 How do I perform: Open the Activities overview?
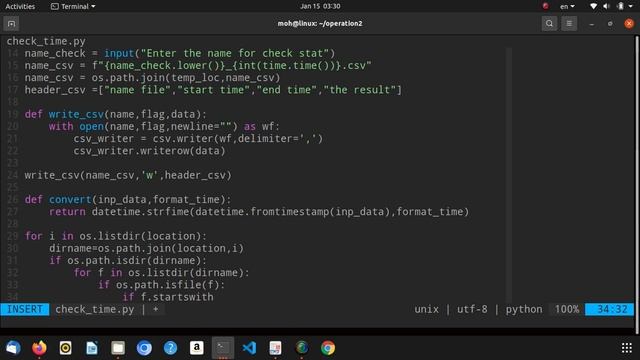[20, 6]
